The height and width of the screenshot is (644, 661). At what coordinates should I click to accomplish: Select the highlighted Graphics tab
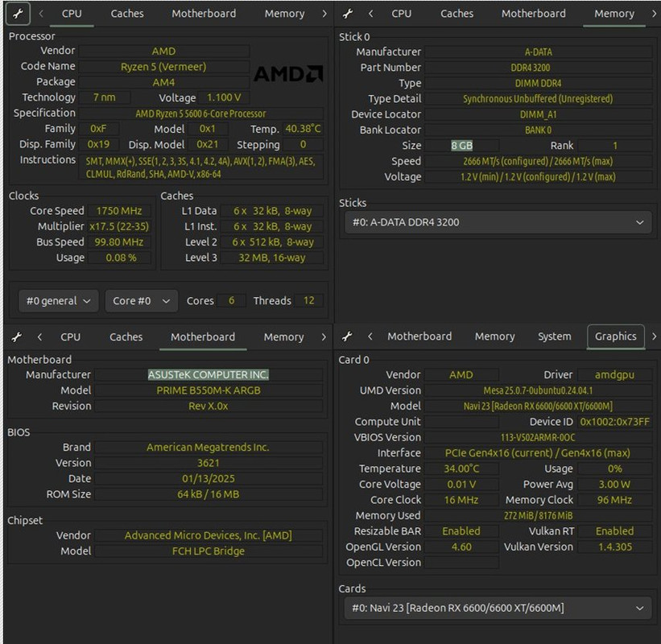(x=615, y=336)
